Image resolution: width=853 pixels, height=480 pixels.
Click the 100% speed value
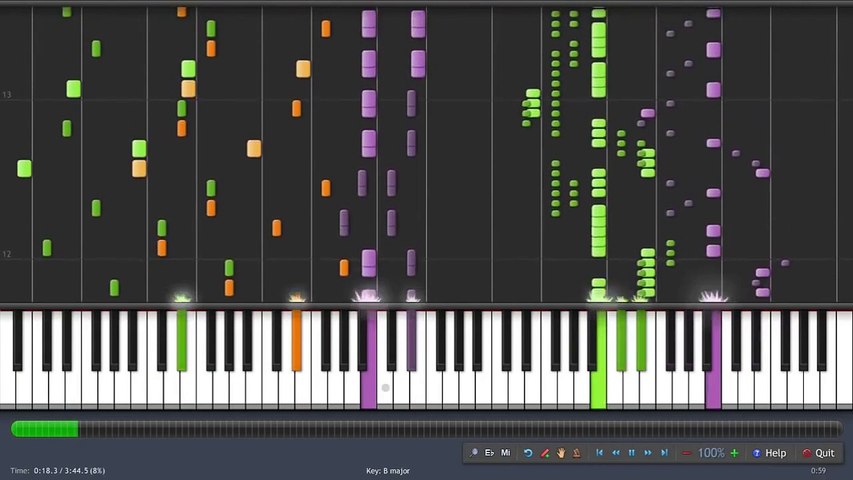coord(711,453)
